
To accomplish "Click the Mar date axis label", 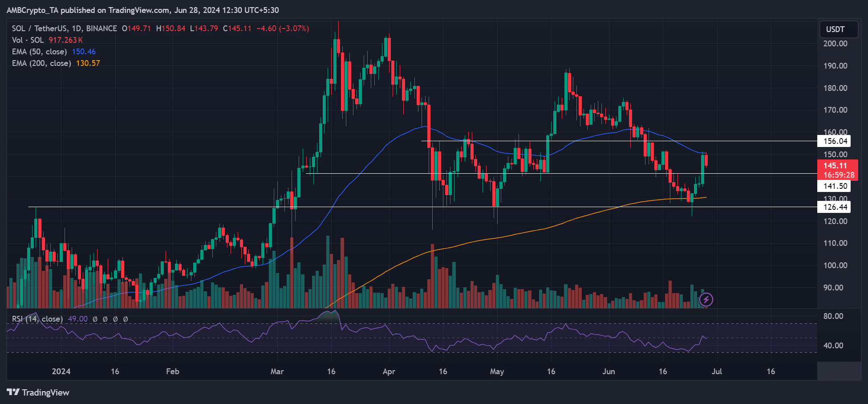I will [277, 371].
